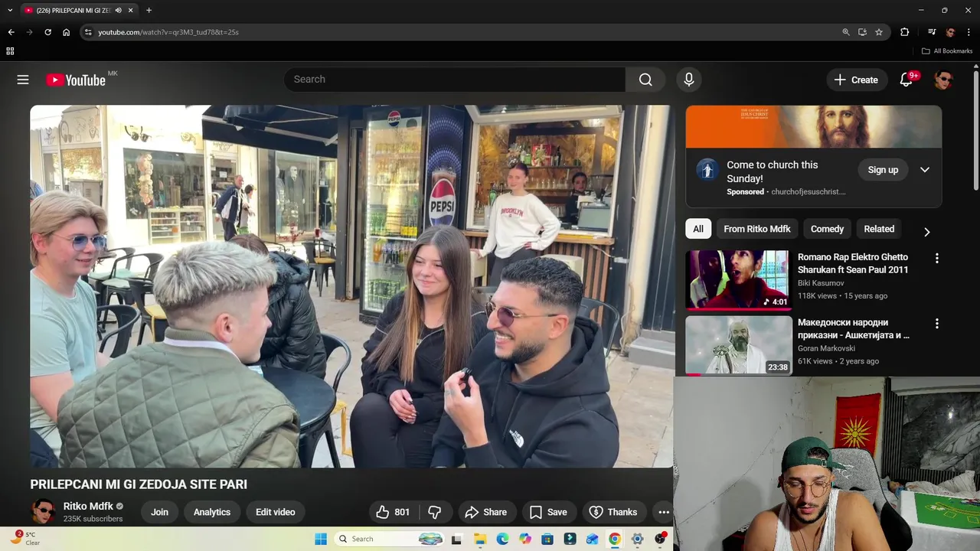Screen dimensions: 980x551
Task: Start voice search with microphone icon
Action: pos(688,80)
